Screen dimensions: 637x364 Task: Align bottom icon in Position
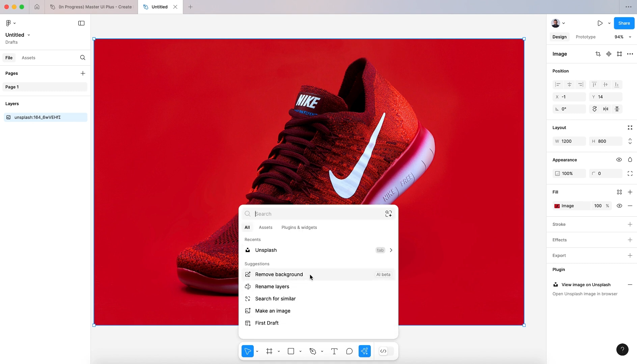(x=617, y=85)
